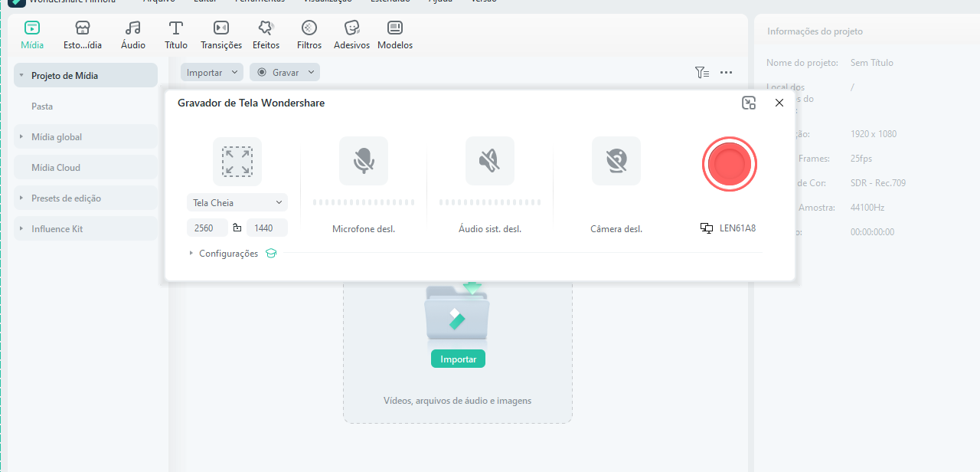Enable the disabled camera icon
980x472 pixels.
(x=616, y=161)
